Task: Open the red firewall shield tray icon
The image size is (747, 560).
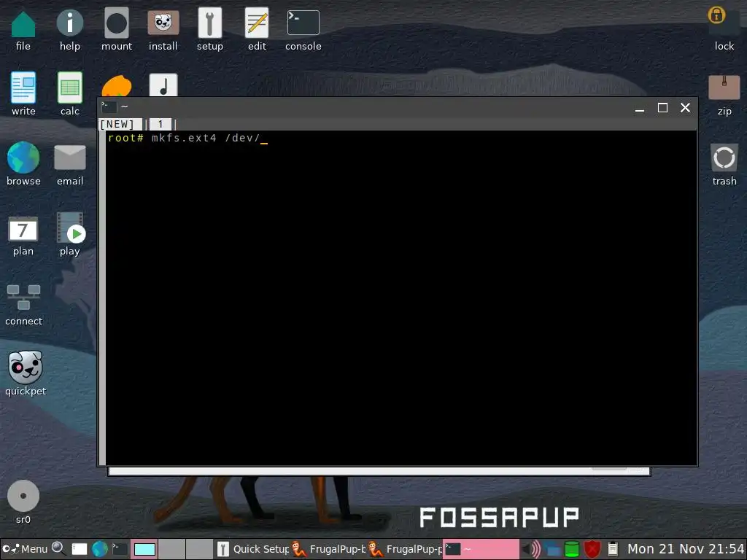Action: 592,549
